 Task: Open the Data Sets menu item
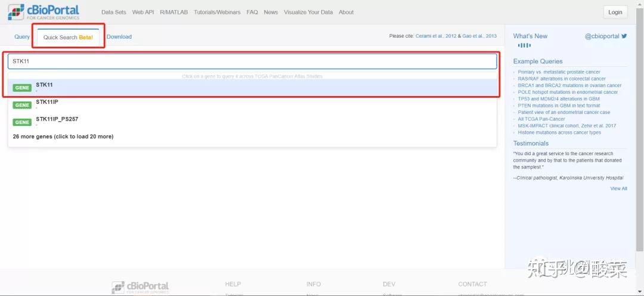114,13
